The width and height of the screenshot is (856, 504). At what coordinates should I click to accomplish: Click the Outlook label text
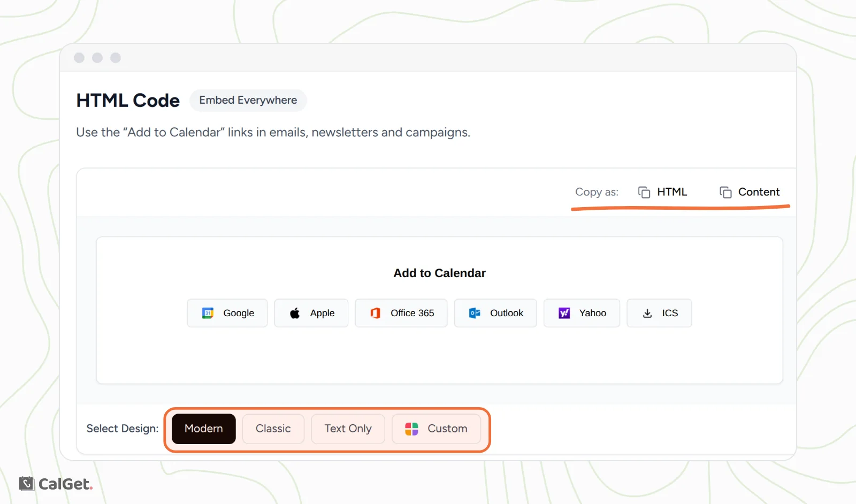pos(507,313)
